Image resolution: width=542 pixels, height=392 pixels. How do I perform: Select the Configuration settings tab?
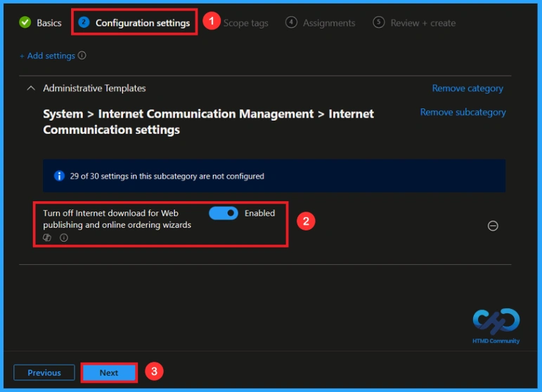pyautogui.click(x=134, y=22)
